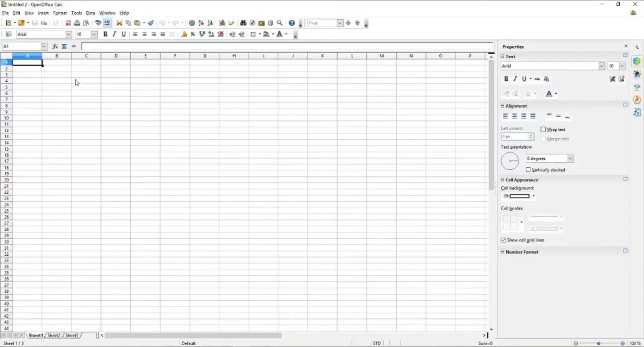Screen dimensions: 644x347
Task: Toggle Italic in the formatting toolbar
Action: pos(114,34)
